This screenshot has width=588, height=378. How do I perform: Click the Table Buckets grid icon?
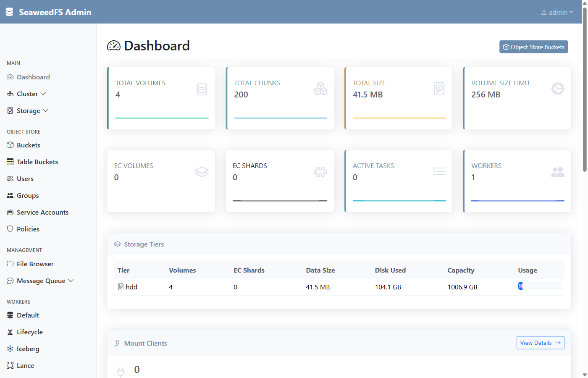(10, 162)
